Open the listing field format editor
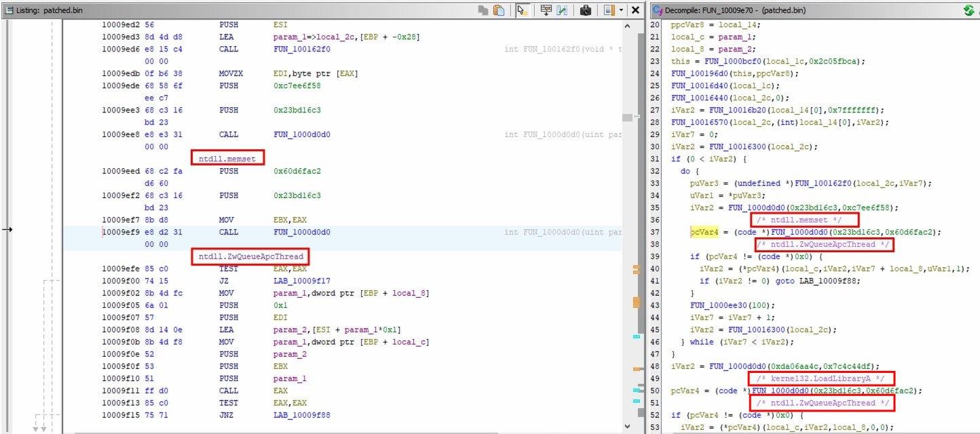This screenshot has width=980, height=434. point(607,11)
